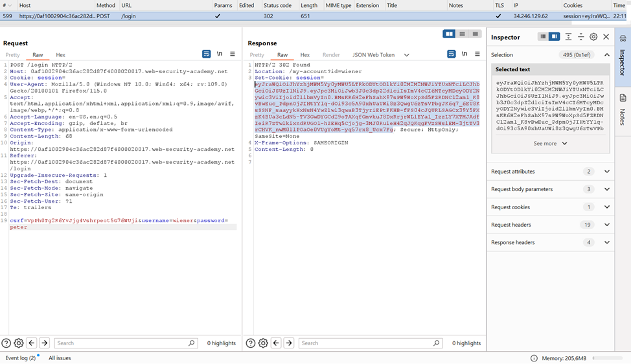This screenshot has height=364, width=631.
Task: Expand Response headers section
Action: coord(607,242)
